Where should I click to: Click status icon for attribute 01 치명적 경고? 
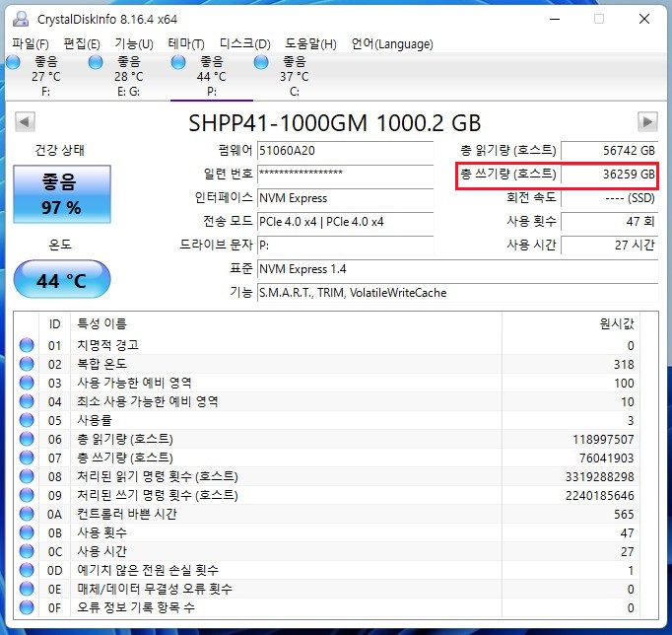pos(27,345)
